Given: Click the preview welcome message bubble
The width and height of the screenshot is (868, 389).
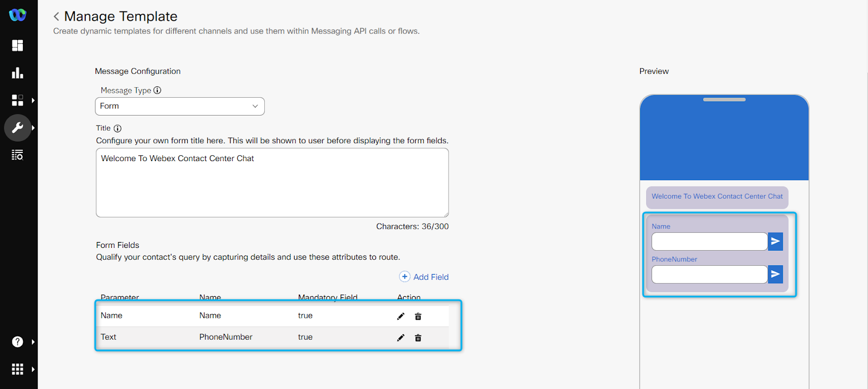Looking at the screenshot, I should (x=717, y=197).
